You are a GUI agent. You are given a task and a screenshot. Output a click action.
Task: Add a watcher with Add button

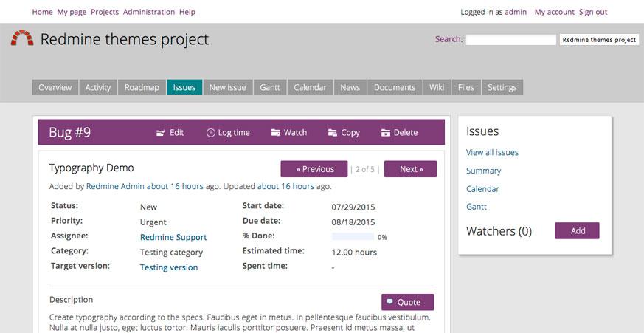click(577, 230)
